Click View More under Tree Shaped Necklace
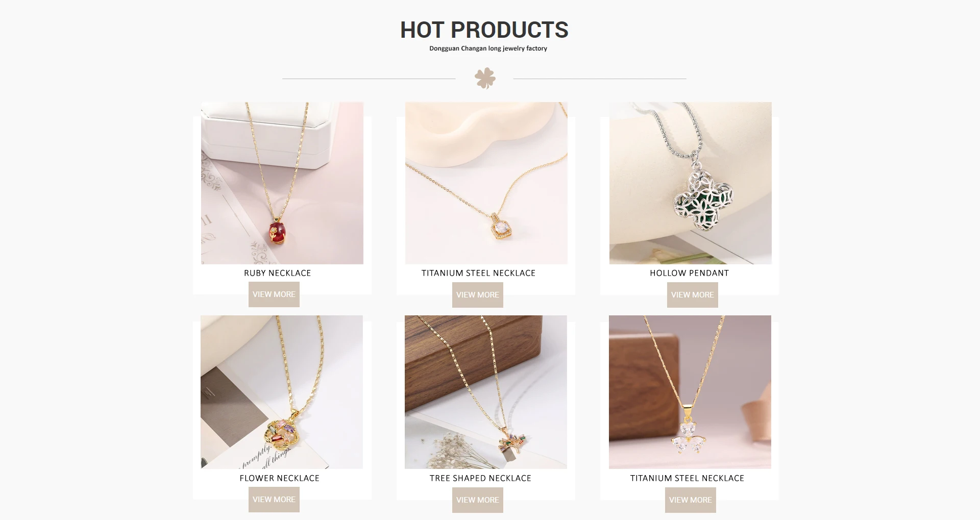This screenshot has height=520, width=980. click(x=478, y=500)
